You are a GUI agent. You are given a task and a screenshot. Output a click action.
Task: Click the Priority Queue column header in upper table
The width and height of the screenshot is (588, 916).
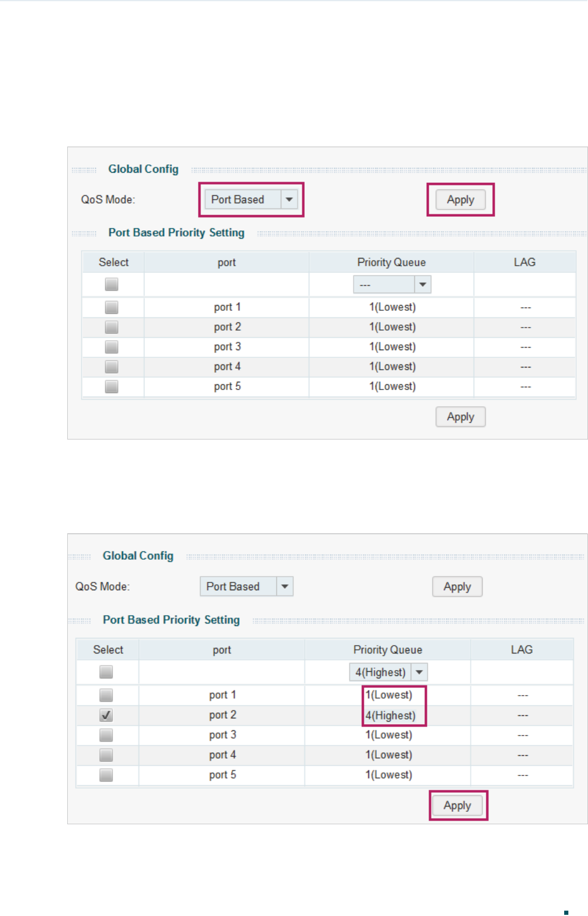[391, 263]
